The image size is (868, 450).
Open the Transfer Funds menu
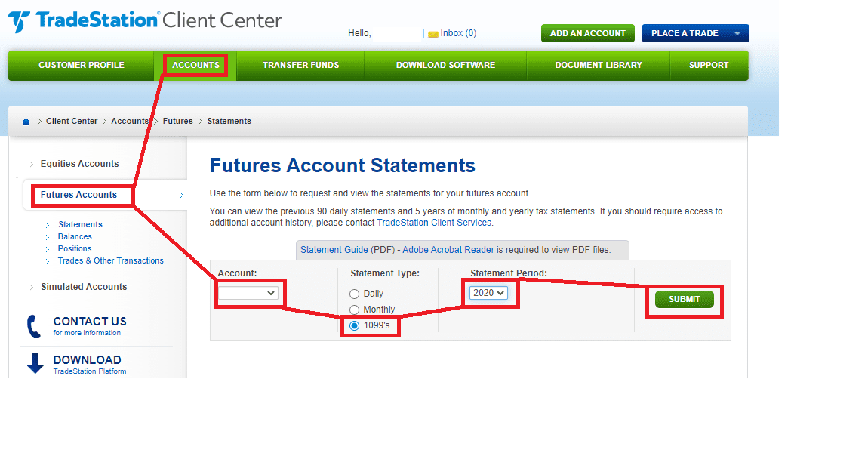point(300,66)
